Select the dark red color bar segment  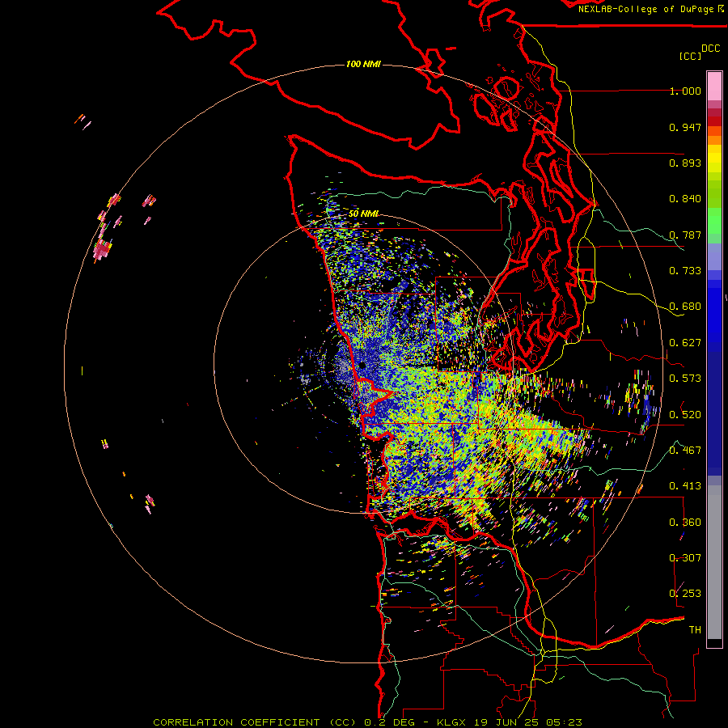[714, 121]
